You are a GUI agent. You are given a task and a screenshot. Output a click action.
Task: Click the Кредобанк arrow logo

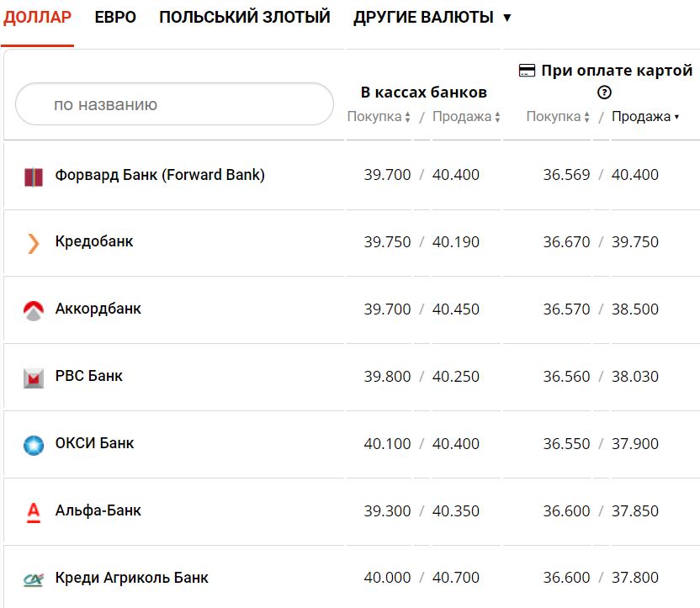[x=32, y=241]
